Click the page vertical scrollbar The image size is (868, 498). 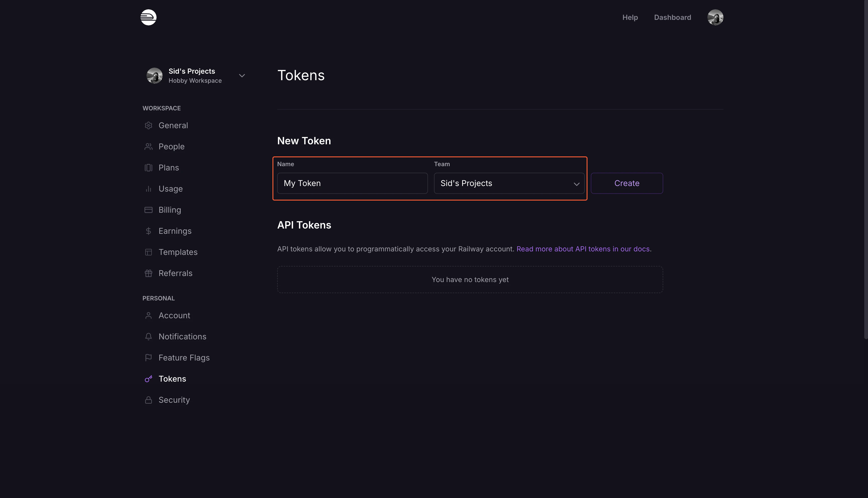coord(865,170)
